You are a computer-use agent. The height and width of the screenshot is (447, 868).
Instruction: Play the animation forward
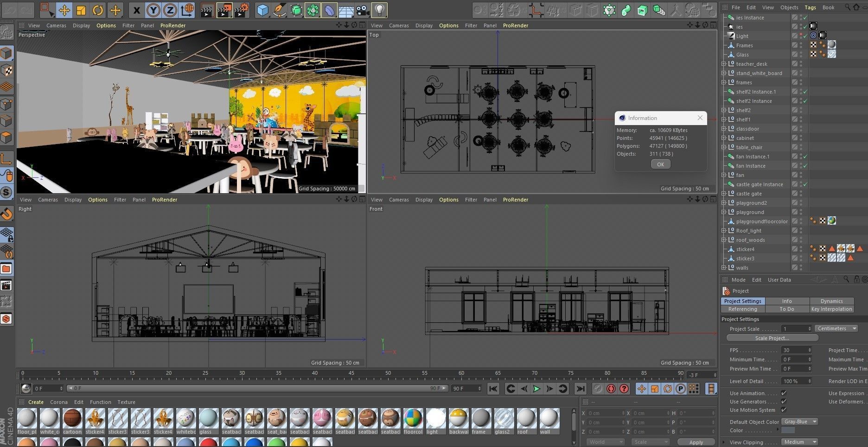[x=536, y=389]
